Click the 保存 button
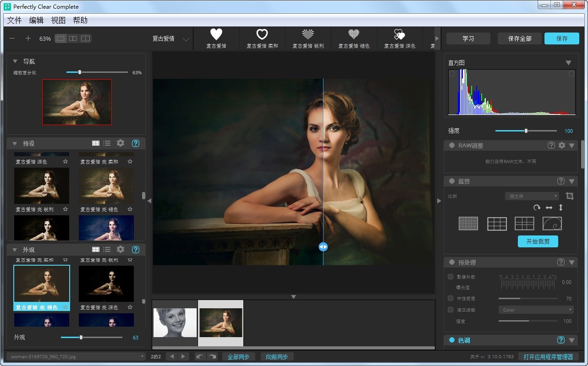This screenshot has height=366, width=588. (x=562, y=38)
